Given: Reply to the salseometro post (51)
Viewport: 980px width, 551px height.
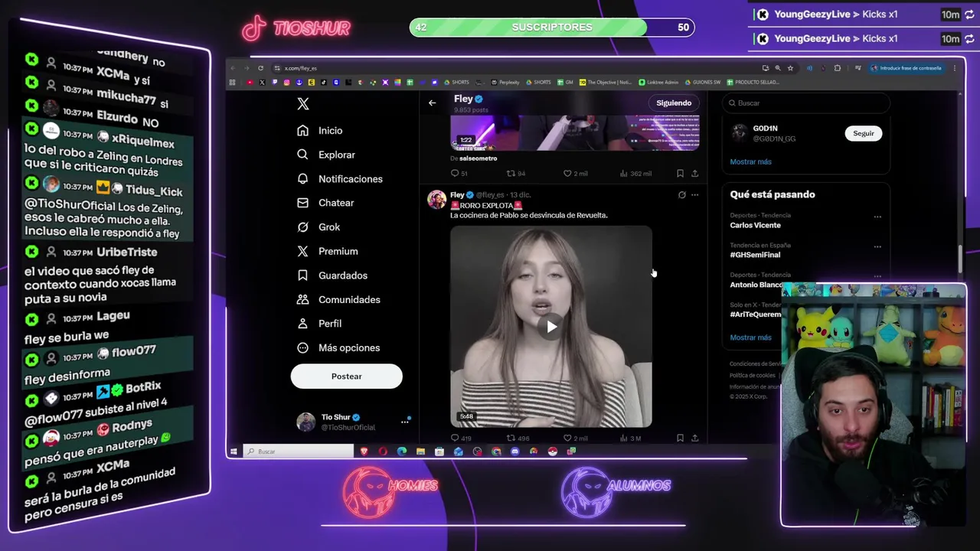Looking at the screenshot, I should 459,174.
